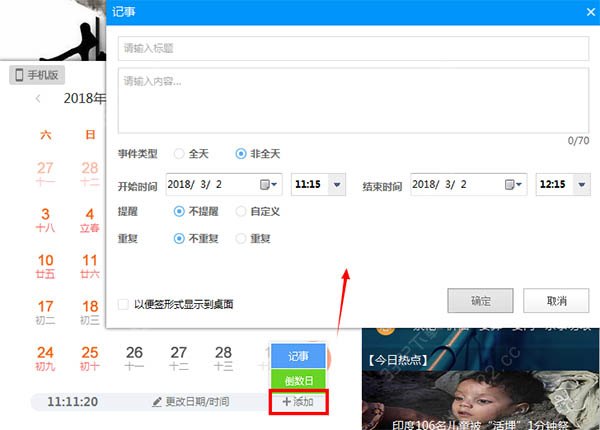Select calendar date 28 十三 in last row
This screenshot has height=430, width=600.
(223, 358)
